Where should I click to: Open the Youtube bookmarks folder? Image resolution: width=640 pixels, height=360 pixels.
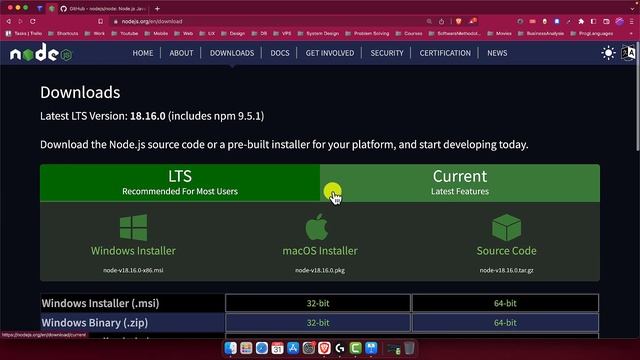125,33
